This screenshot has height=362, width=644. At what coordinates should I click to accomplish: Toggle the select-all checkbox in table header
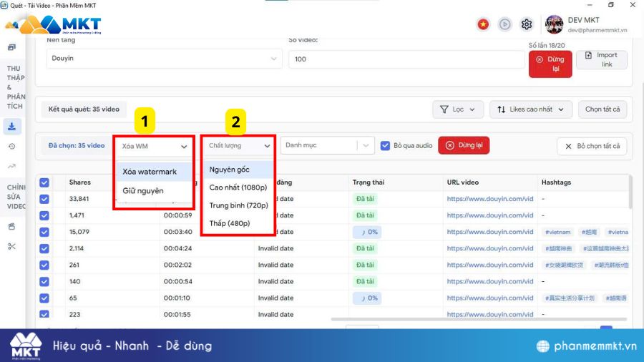click(44, 182)
